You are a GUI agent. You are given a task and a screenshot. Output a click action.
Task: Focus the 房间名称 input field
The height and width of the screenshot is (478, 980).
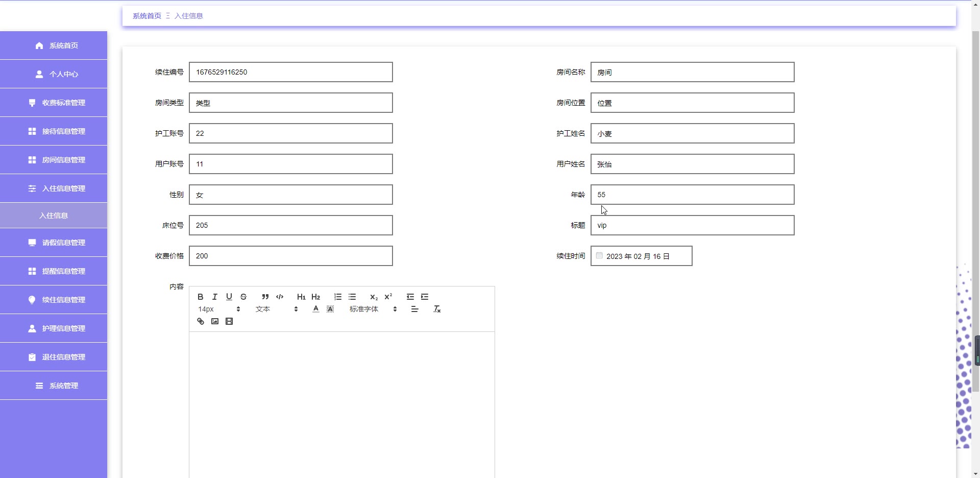pyautogui.click(x=693, y=72)
